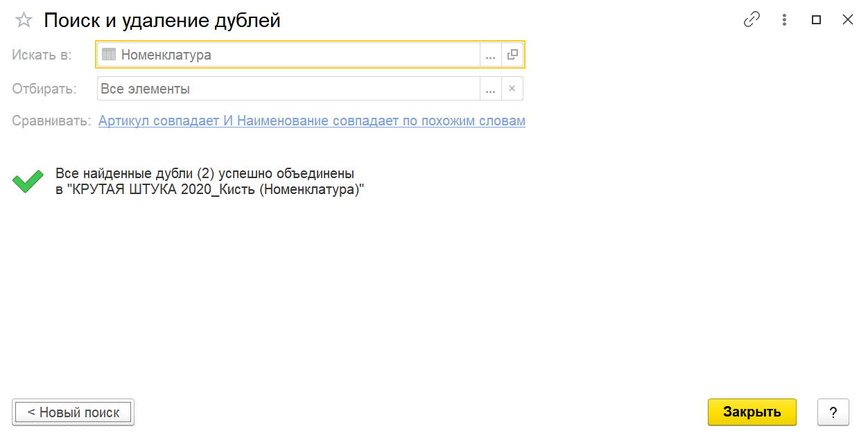Start a new search with Новый поиск

tap(73, 412)
